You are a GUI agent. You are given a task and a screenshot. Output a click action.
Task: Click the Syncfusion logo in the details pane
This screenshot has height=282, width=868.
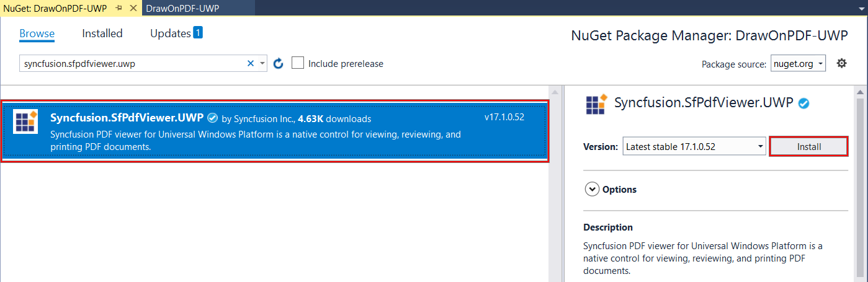click(596, 104)
